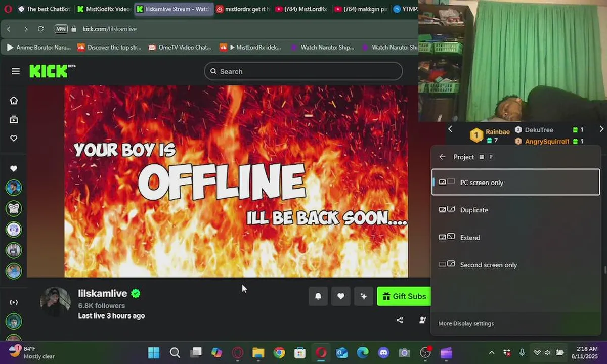Select Second screen only projection mode
Image resolution: width=607 pixels, height=364 pixels.
(x=516, y=265)
